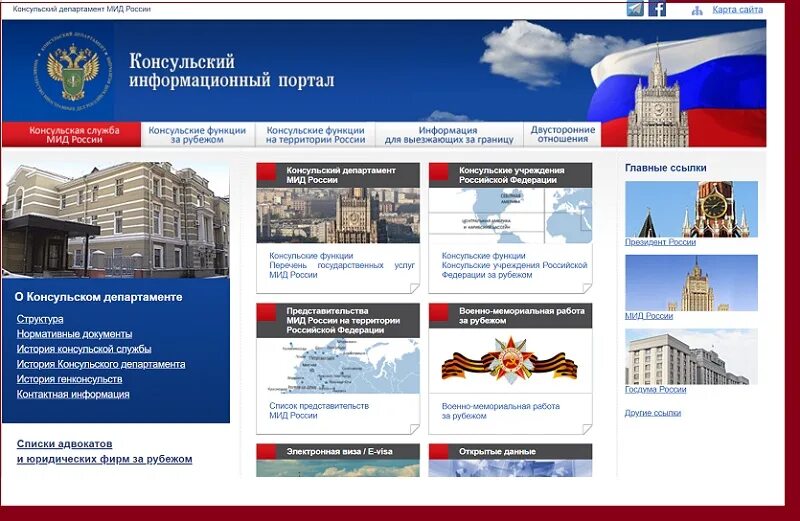This screenshot has width=800, height=521.
Task: Open the МИД России link under Главные ссылки
Action: [648, 316]
